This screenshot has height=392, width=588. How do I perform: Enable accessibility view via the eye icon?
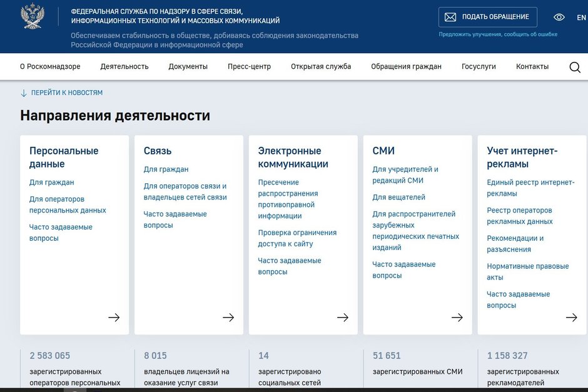click(x=559, y=17)
